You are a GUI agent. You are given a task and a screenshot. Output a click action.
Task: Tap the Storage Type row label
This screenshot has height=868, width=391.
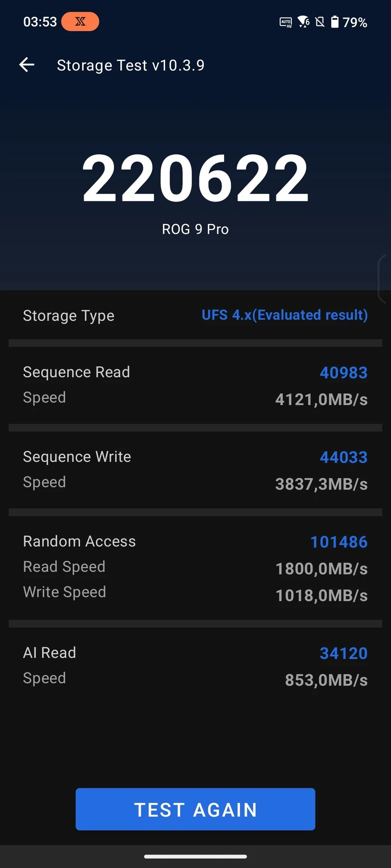(x=69, y=316)
